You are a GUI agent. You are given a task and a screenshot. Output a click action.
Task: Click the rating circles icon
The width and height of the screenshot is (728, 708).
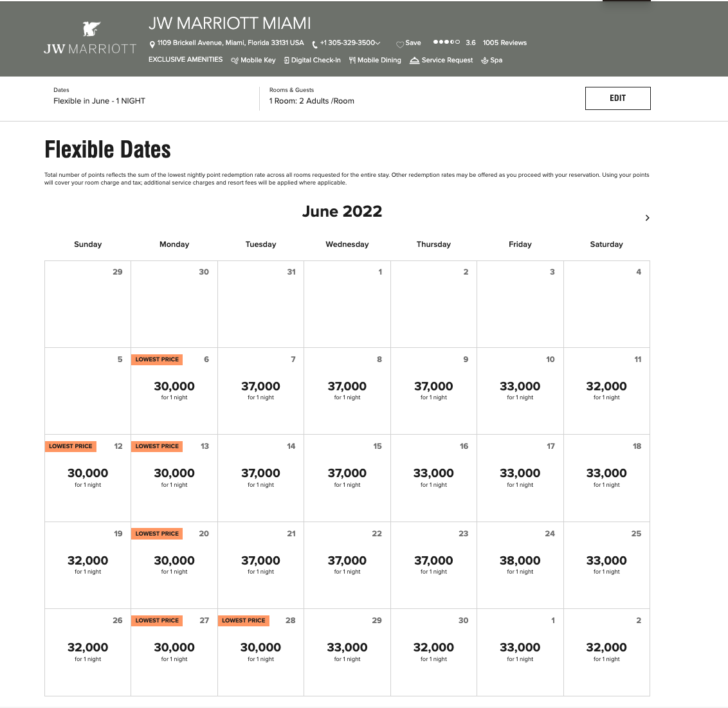click(x=446, y=42)
